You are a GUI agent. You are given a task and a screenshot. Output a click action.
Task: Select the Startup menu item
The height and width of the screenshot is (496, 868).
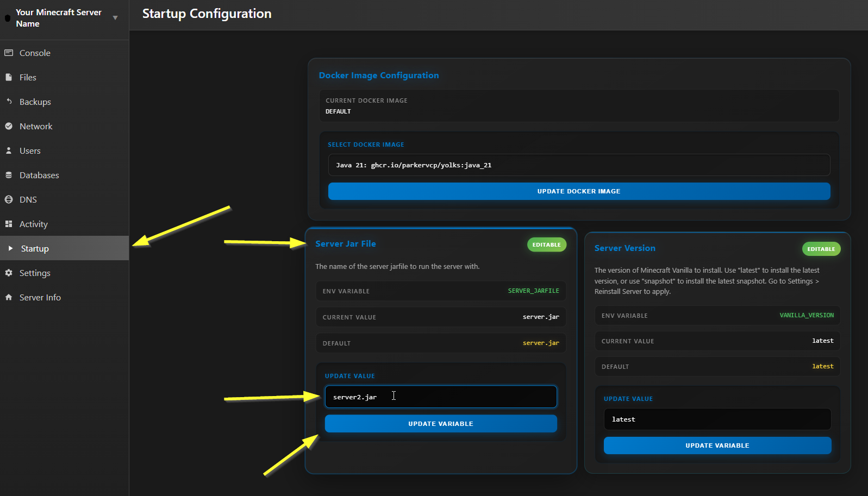[64, 248]
